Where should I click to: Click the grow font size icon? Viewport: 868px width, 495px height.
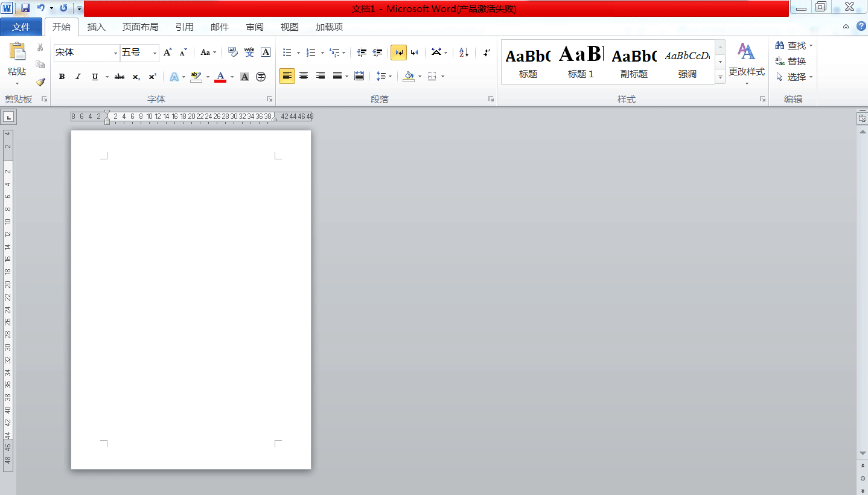(168, 53)
